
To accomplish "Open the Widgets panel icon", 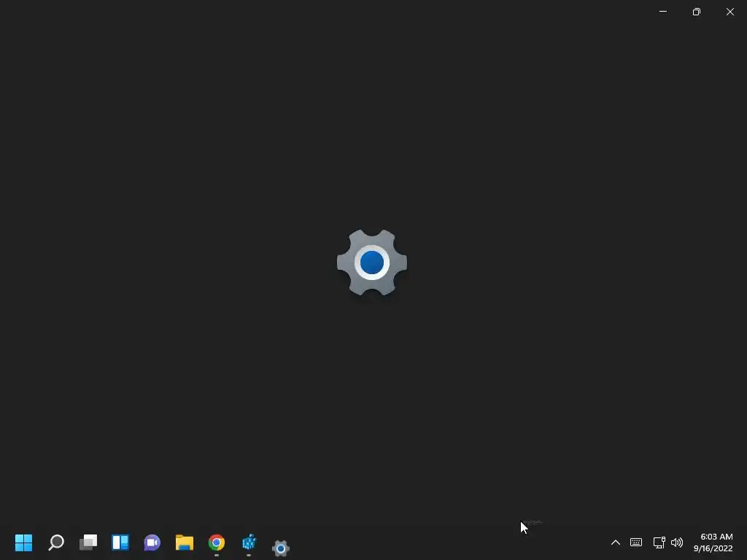I will coord(120,542).
